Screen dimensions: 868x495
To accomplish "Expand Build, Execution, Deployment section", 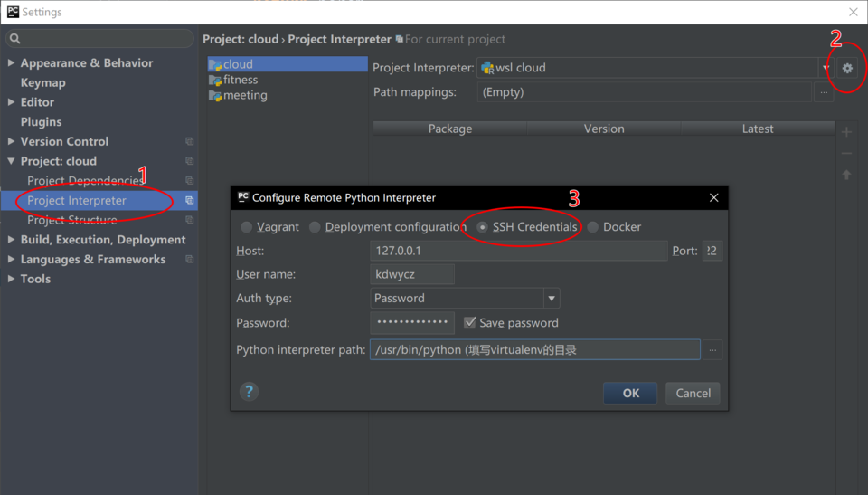I will [11, 240].
